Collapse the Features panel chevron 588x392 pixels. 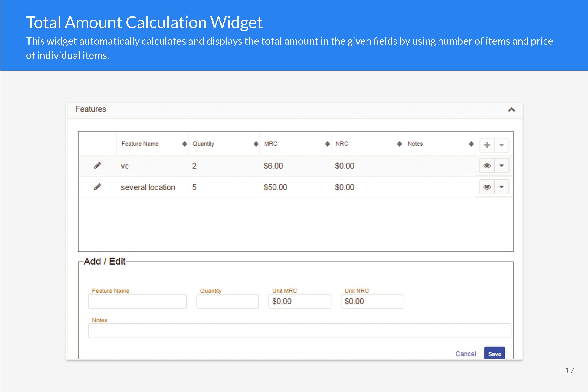click(511, 109)
